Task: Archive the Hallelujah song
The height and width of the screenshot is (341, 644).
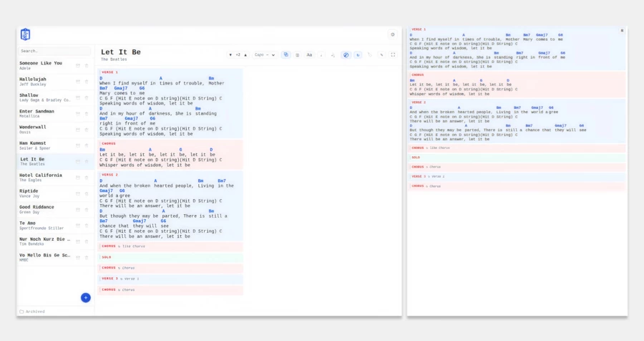Action: click(78, 82)
